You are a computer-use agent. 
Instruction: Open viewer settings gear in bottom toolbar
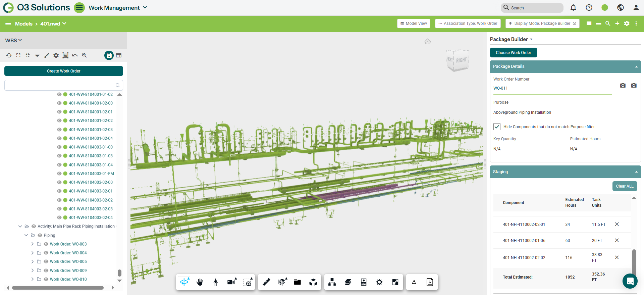click(x=379, y=282)
